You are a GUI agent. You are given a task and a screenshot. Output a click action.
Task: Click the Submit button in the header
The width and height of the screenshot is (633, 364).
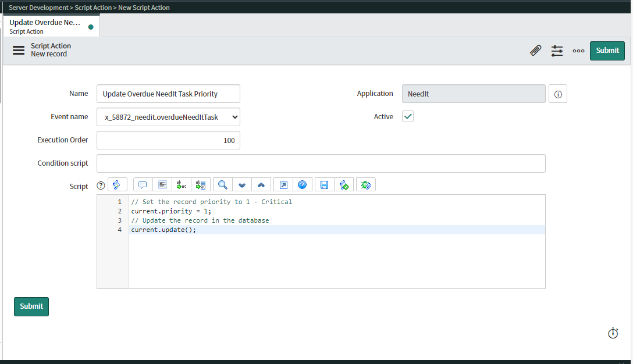pos(607,51)
